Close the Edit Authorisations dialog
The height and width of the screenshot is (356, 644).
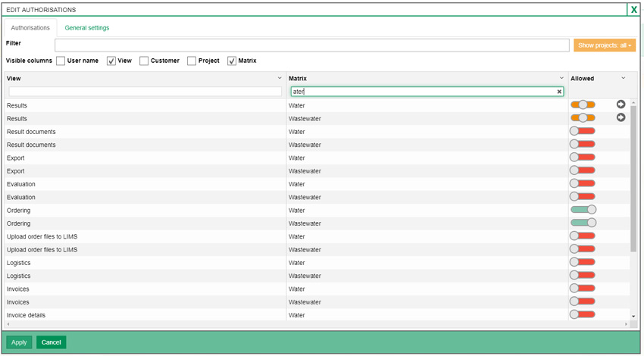633,10
